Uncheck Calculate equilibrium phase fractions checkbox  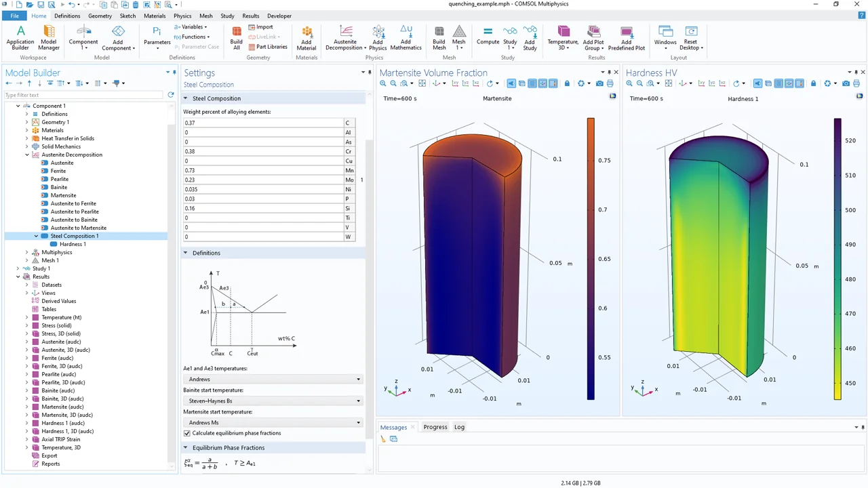[187, 433]
